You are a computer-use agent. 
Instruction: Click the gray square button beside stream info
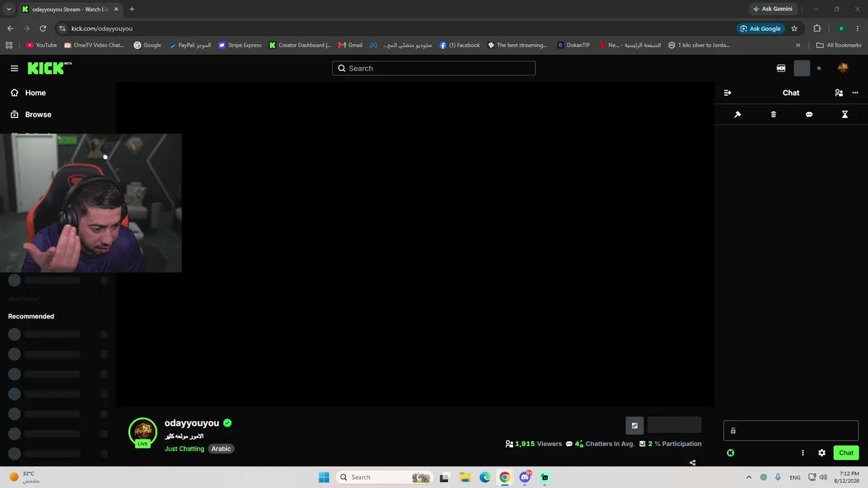[635, 426]
